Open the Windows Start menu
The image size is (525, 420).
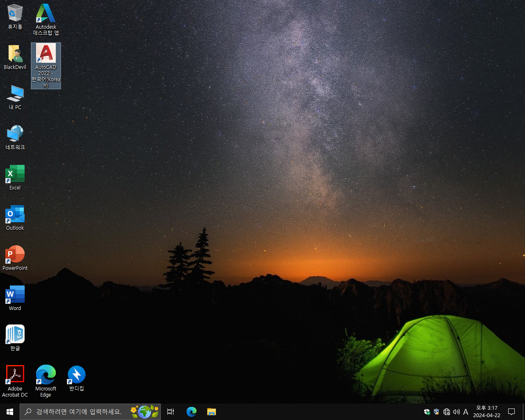pos(10,412)
